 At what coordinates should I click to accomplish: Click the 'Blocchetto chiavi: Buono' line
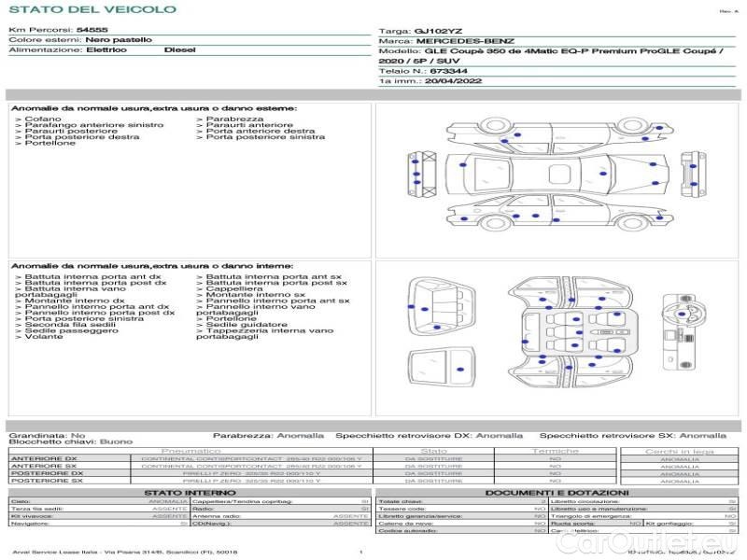click(x=71, y=441)
